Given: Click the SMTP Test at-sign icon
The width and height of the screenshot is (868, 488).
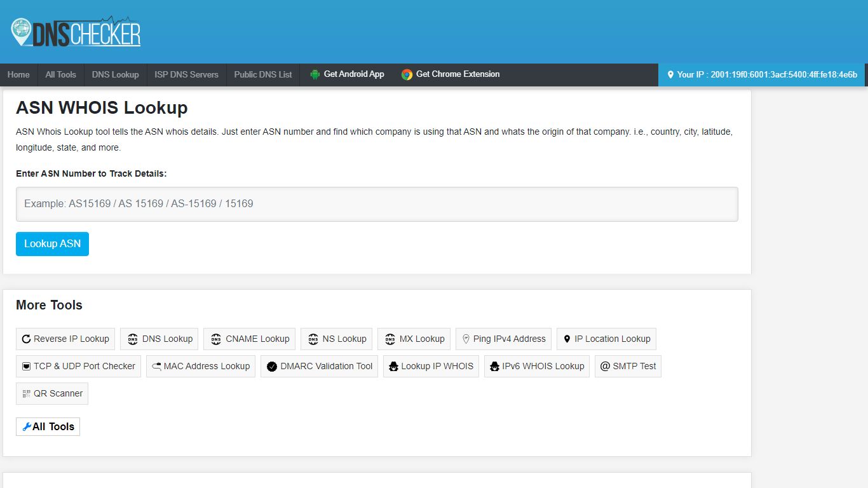Looking at the screenshot, I should pyautogui.click(x=605, y=366).
